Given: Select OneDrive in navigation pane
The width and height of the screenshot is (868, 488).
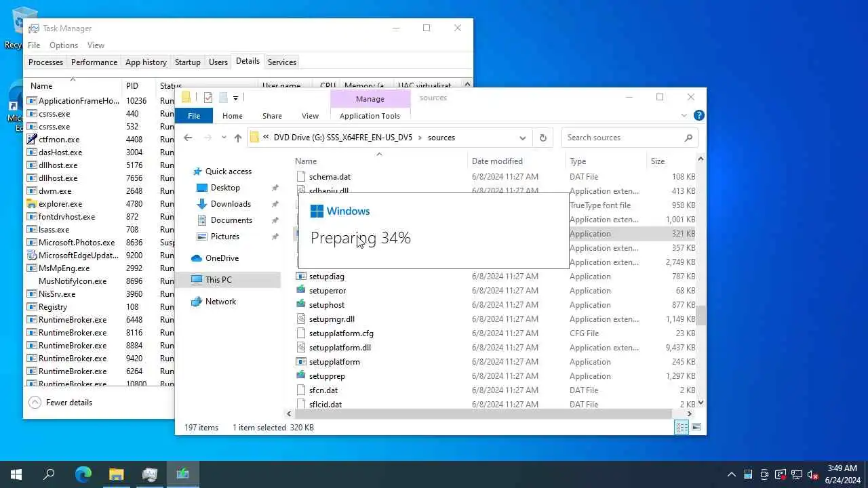Looking at the screenshot, I should (222, 258).
